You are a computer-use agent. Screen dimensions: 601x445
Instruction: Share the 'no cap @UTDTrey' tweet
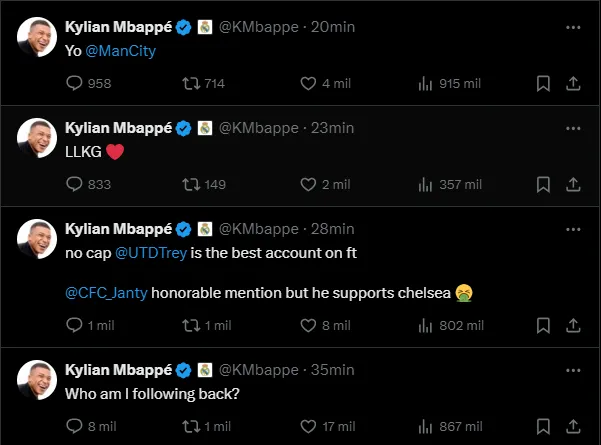(573, 325)
